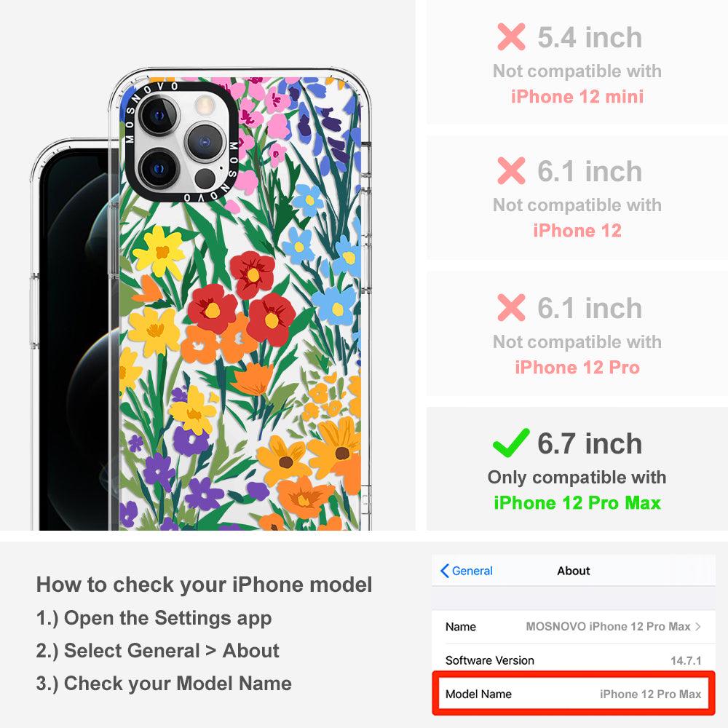Click the flash in the camera module

(x=205, y=105)
